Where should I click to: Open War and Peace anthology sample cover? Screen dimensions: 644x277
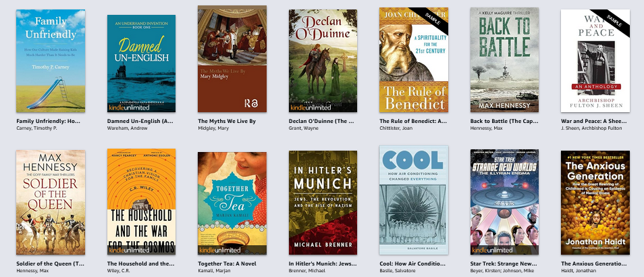[x=595, y=61]
